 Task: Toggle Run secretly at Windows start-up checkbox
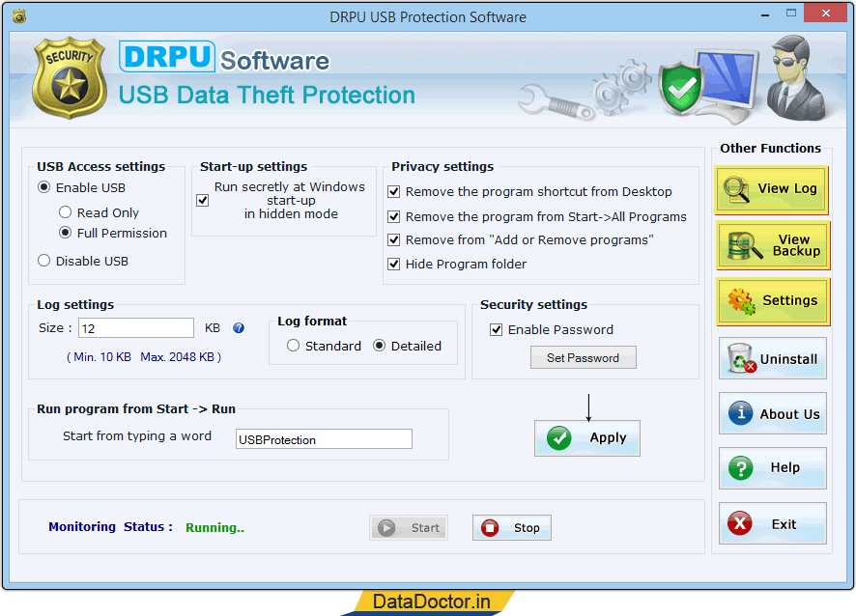[x=203, y=200]
